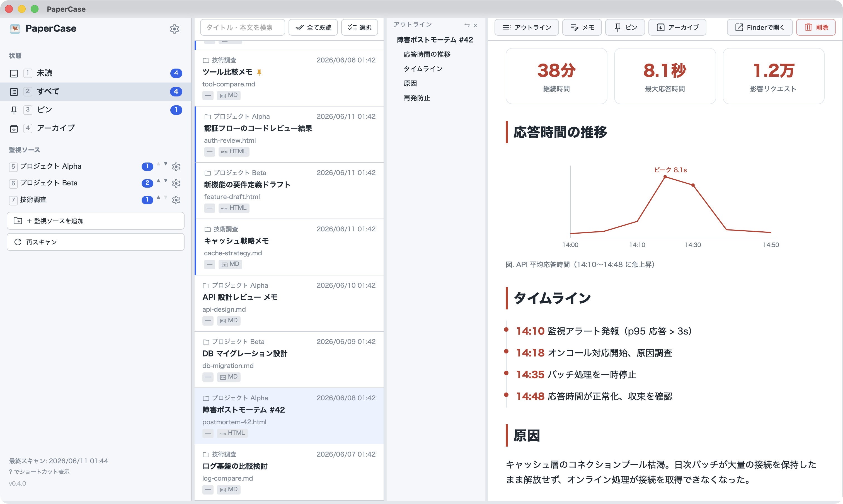Click dash tag button on feature-draft.html row
The width and height of the screenshot is (843, 504).
tap(210, 208)
